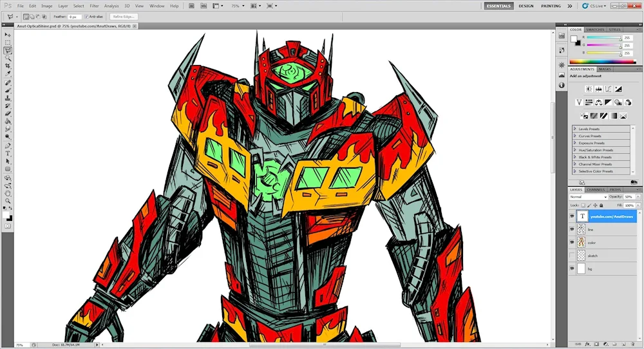Select the Pen tool
This screenshot has width=644, height=349.
pos(8,146)
